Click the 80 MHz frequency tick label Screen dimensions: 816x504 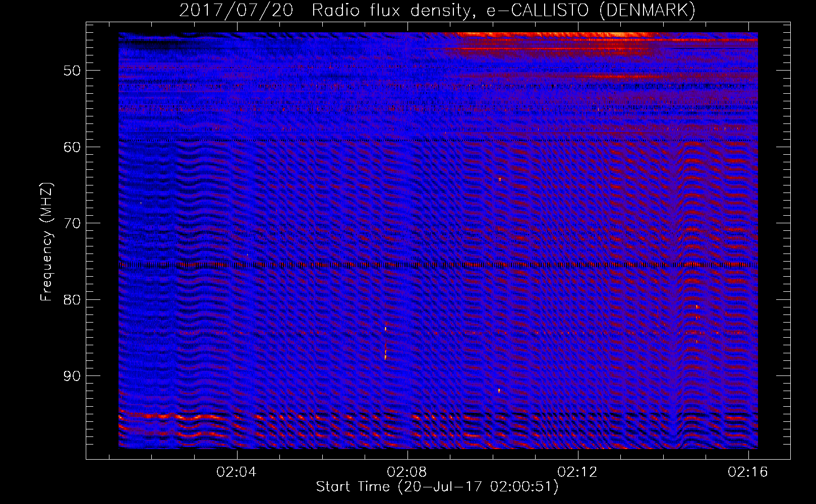click(x=72, y=300)
